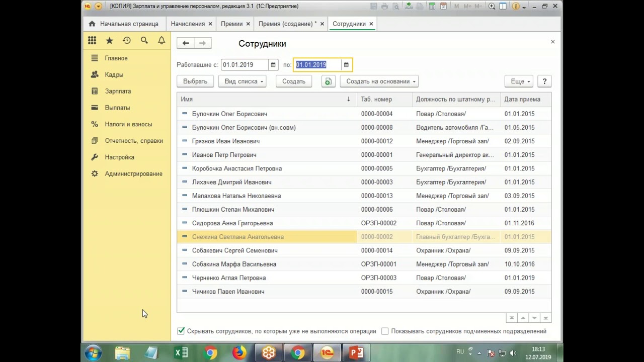
Task: Sort by 'Таб. номер' column header
Action: pos(384,99)
